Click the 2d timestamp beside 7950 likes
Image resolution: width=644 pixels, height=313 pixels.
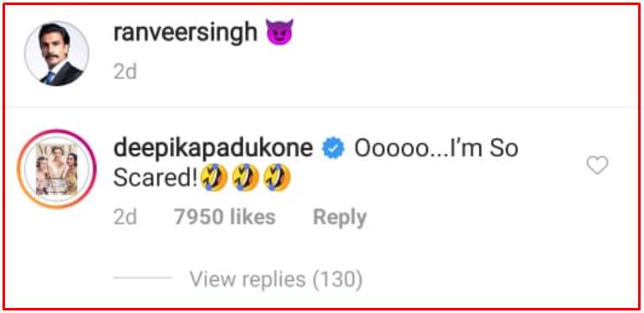(125, 217)
